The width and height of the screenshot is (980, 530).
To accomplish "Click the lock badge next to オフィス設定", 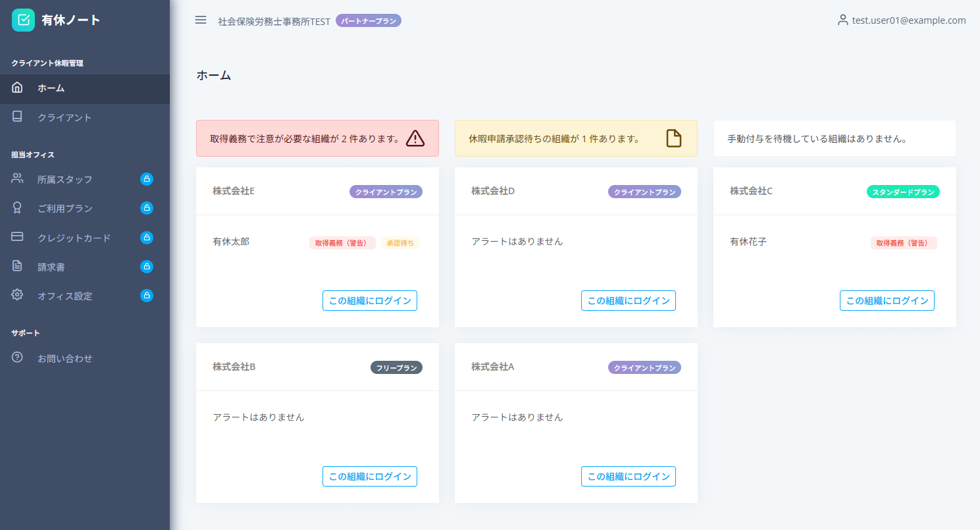I will (147, 295).
